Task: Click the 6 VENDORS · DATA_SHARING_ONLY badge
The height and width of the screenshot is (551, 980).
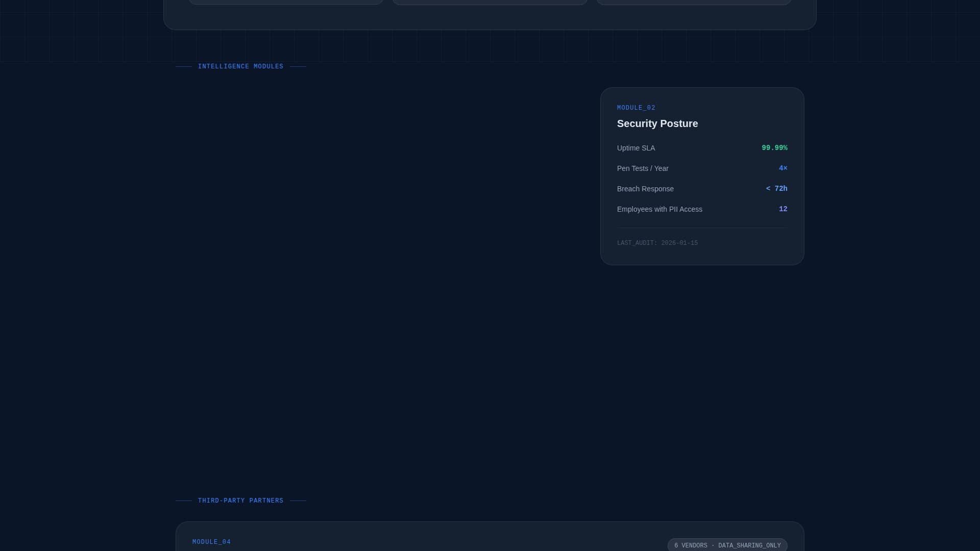Action: point(727,545)
